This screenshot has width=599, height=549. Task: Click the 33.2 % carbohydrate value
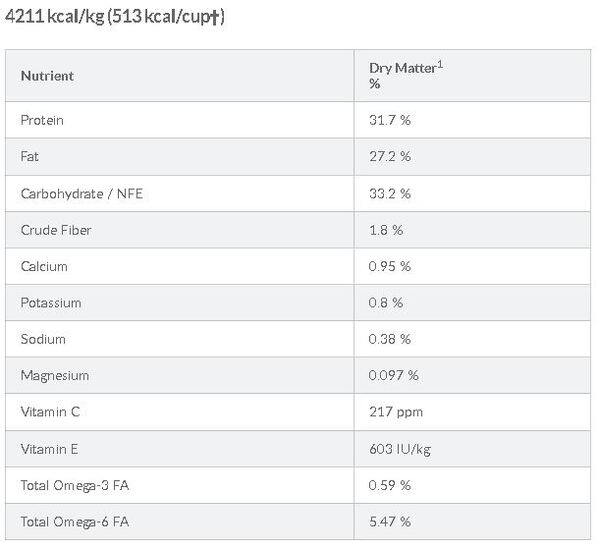390,194
